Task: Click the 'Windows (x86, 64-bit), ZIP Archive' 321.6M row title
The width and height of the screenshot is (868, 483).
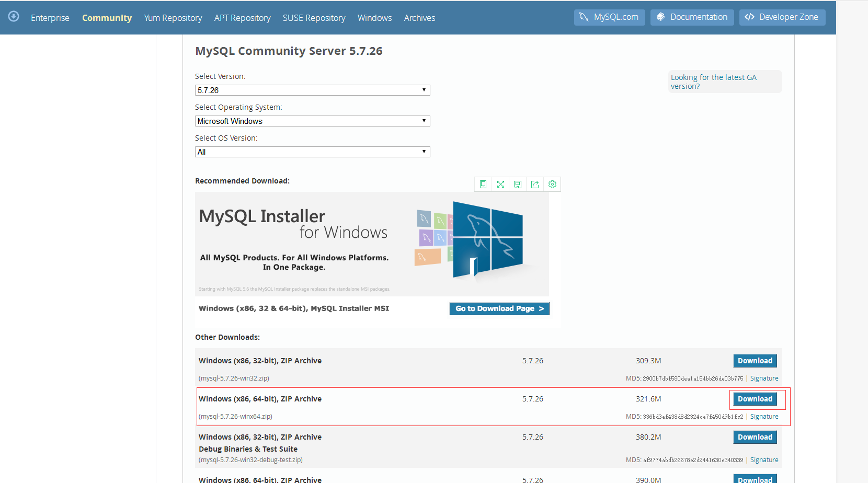Action: (x=260, y=399)
